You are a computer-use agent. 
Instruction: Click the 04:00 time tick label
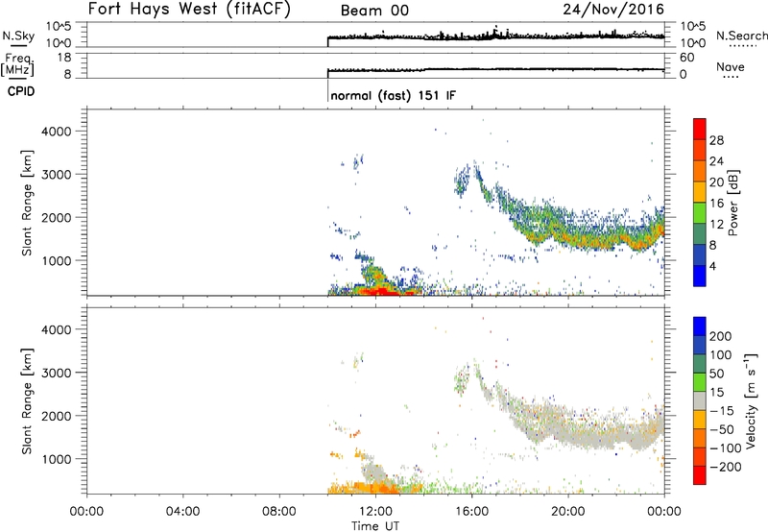[x=182, y=512]
